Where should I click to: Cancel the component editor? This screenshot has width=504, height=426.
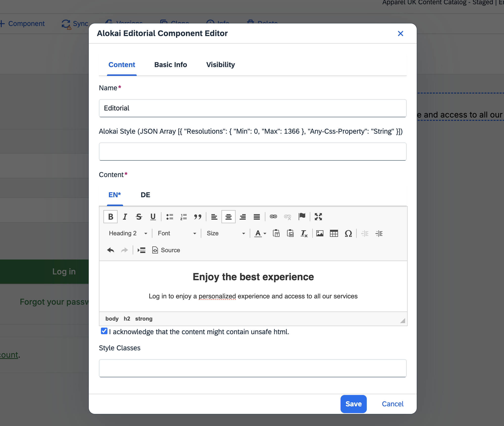[393, 404]
